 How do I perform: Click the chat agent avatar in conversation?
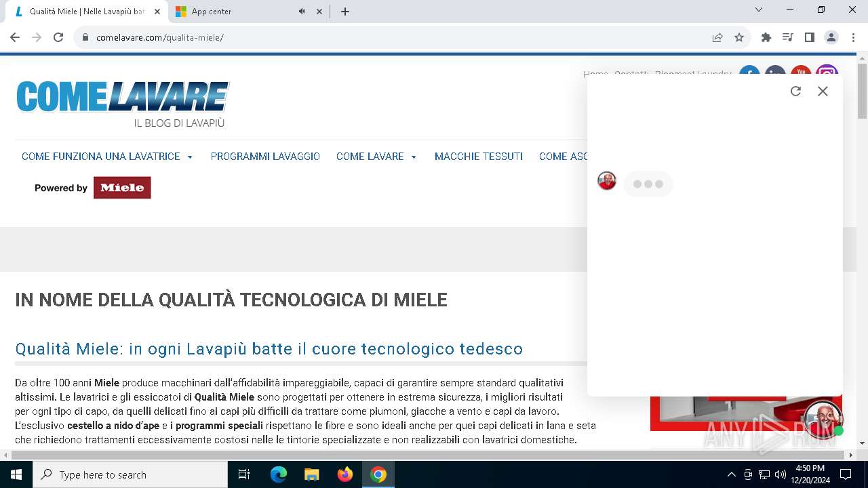(x=607, y=180)
